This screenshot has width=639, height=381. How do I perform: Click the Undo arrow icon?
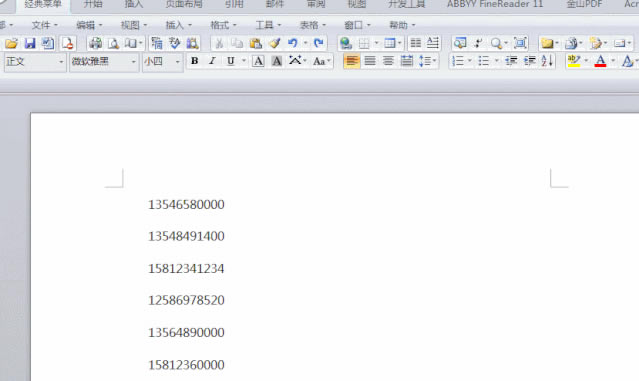293,43
